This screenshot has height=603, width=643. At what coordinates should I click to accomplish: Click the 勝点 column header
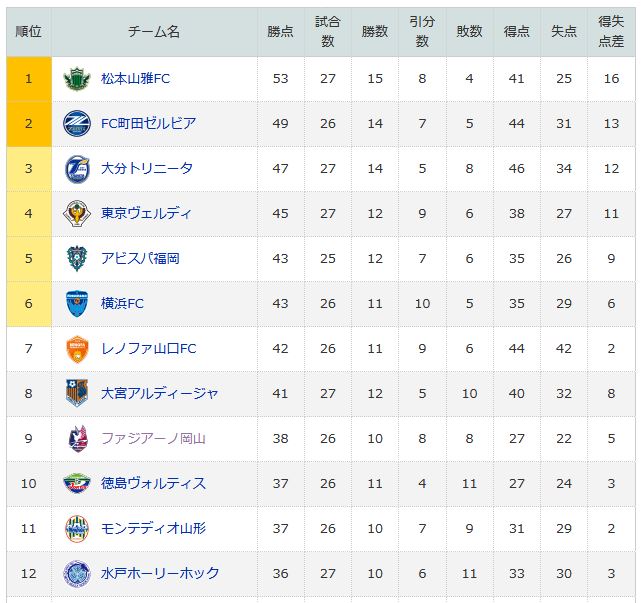tap(280, 31)
